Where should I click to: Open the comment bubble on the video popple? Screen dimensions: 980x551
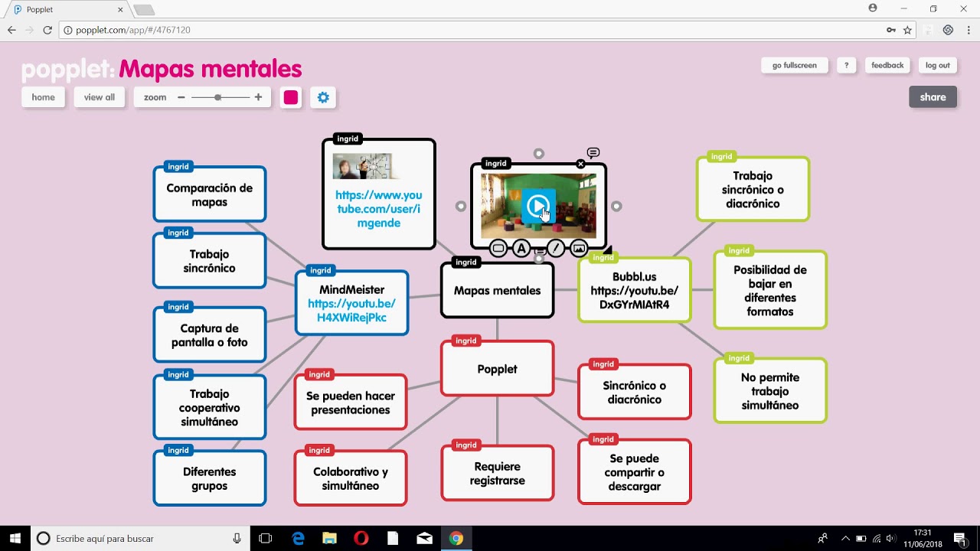pos(593,153)
